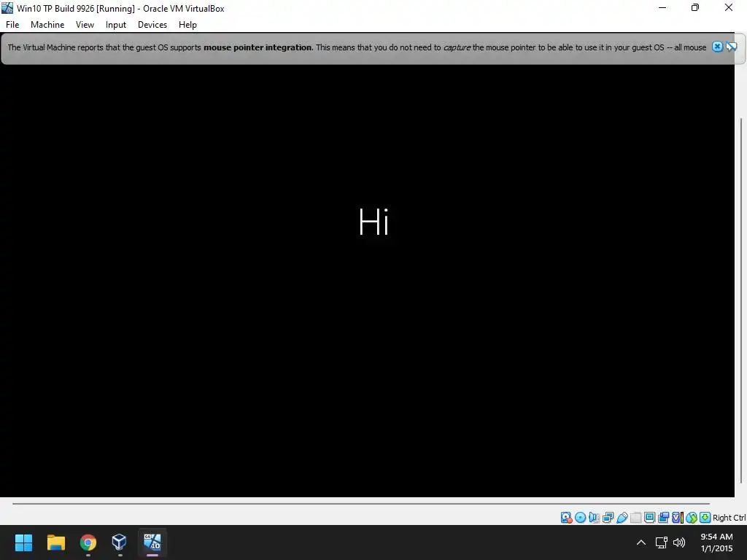
Task: Open the File menu
Action: pyautogui.click(x=12, y=25)
